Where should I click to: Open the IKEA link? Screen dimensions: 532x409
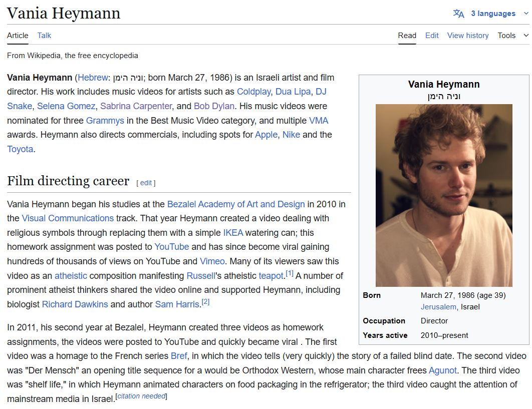click(x=233, y=233)
